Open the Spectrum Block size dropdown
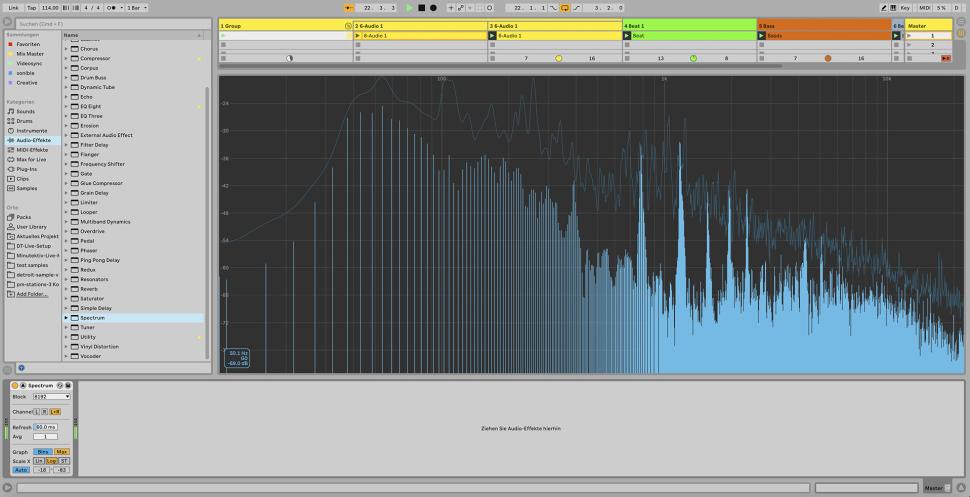The height and width of the screenshot is (497, 970). pyautogui.click(x=52, y=396)
